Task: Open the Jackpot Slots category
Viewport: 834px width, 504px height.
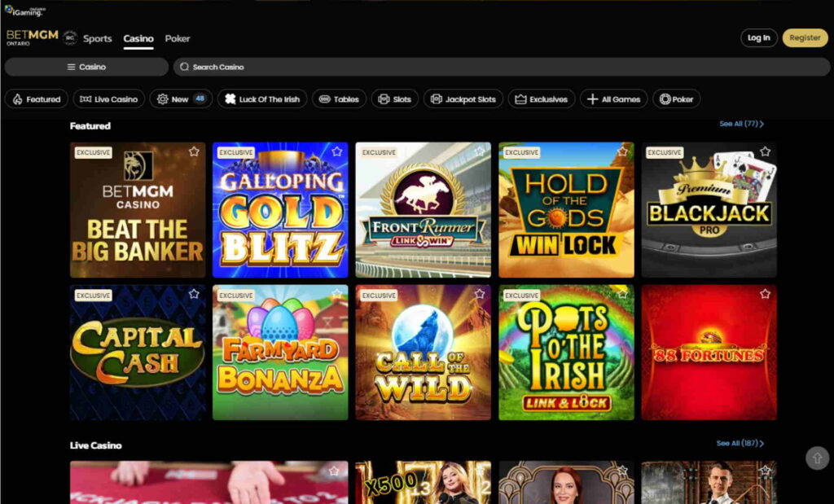Action: pos(463,99)
